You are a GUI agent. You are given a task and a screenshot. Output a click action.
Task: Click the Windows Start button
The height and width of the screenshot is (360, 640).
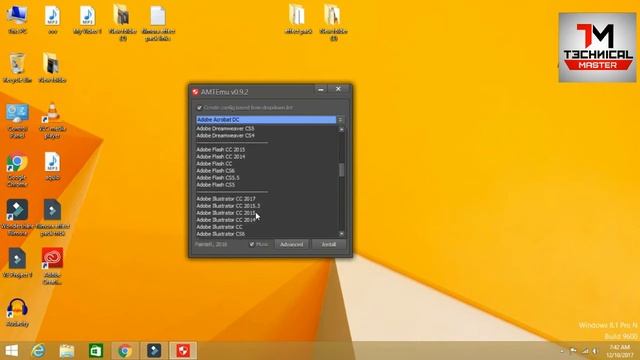(x=11, y=351)
